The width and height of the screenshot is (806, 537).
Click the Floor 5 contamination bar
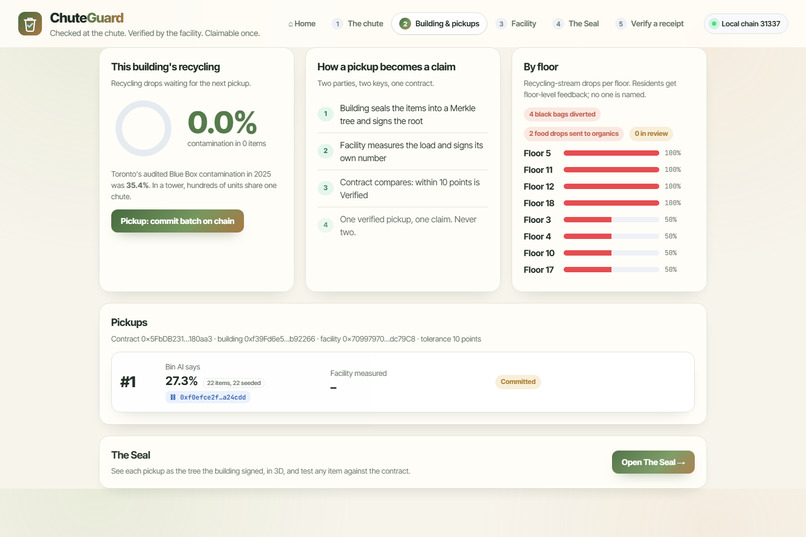click(x=611, y=153)
